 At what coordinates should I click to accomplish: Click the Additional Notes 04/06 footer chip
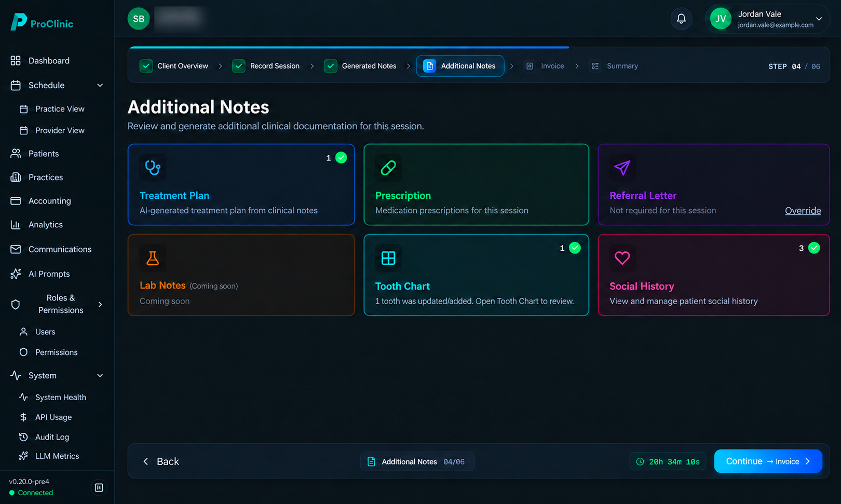(417, 461)
